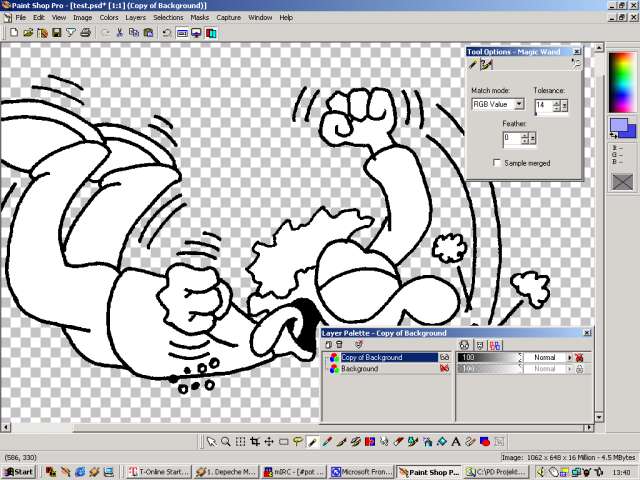Select the Retouch tool
This screenshot has width=640, height=480.
tap(384, 442)
